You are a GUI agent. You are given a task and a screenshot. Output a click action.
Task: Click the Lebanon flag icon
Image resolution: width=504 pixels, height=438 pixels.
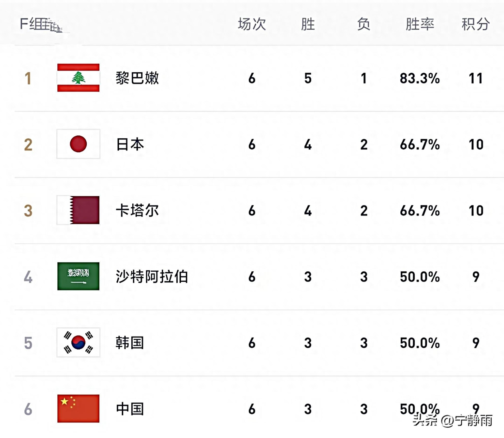click(78, 78)
